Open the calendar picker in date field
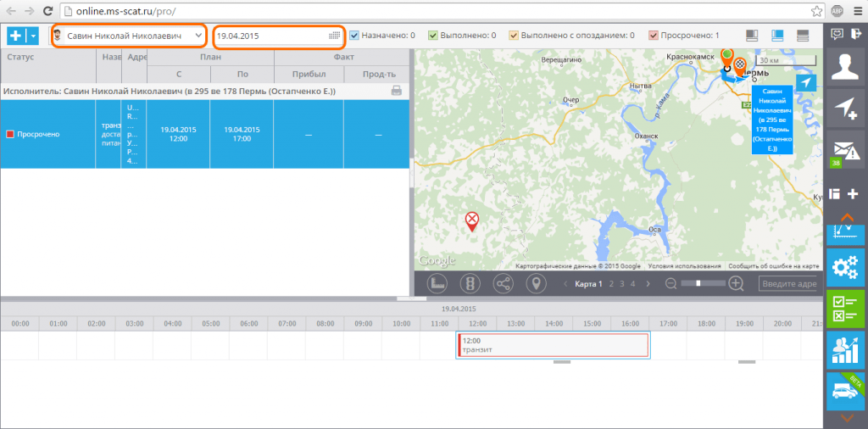This screenshot has width=868, height=429. pos(334,36)
